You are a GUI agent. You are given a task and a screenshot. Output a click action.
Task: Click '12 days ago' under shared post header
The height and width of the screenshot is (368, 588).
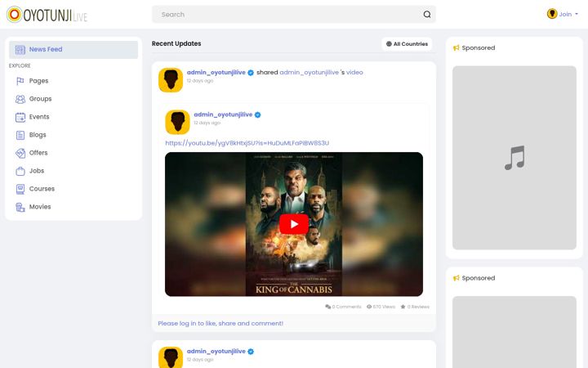[x=200, y=81]
